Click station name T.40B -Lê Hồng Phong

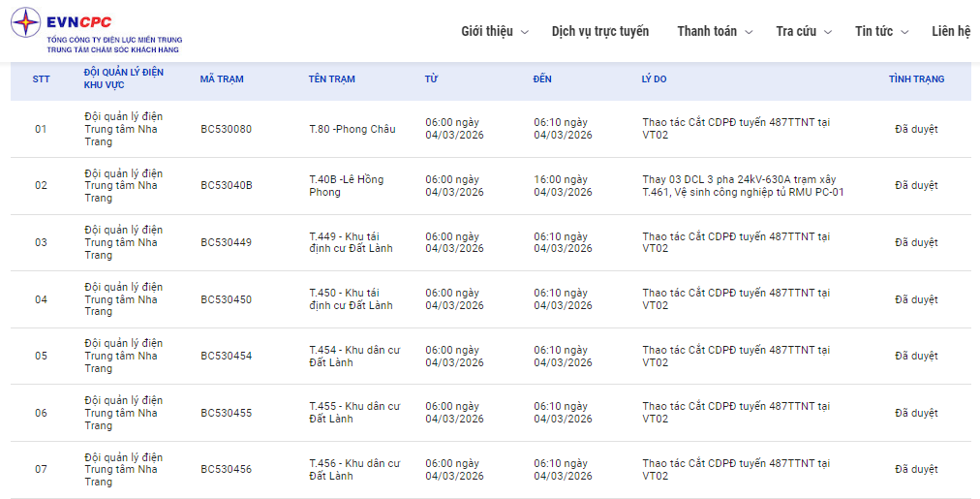pyautogui.click(x=346, y=186)
